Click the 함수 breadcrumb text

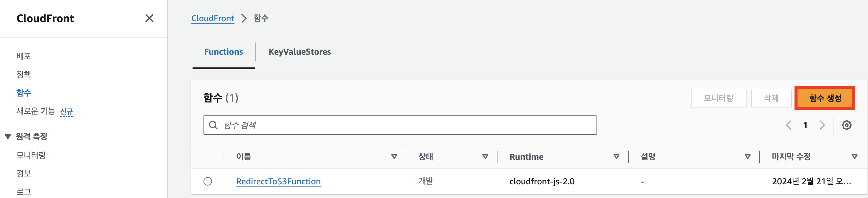point(261,18)
